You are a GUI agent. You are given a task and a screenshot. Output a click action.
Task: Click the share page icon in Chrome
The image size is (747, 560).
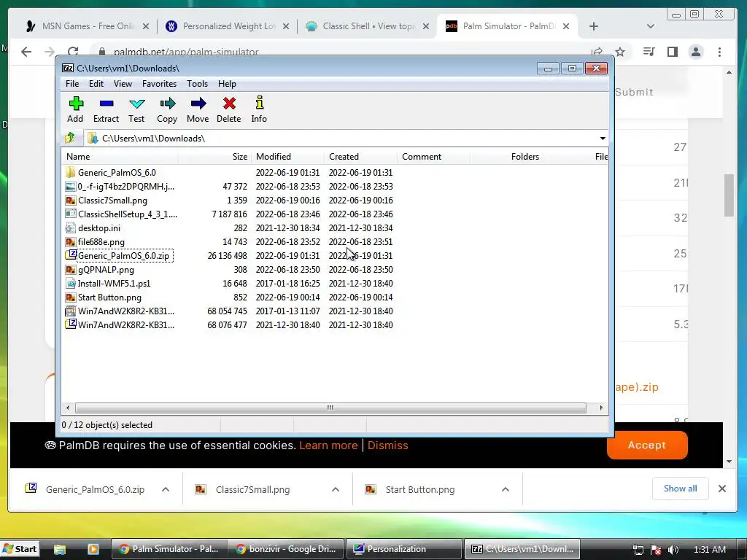tap(597, 52)
